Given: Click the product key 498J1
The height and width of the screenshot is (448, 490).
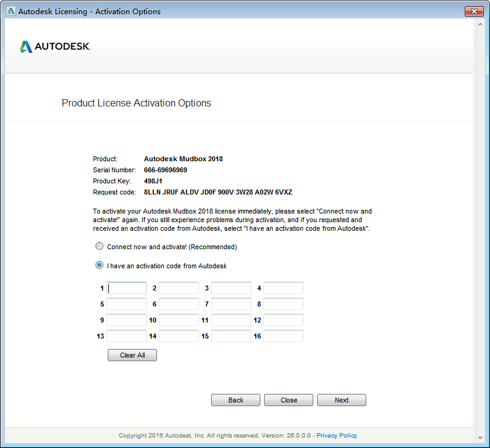Looking at the screenshot, I should coord(153,181).
